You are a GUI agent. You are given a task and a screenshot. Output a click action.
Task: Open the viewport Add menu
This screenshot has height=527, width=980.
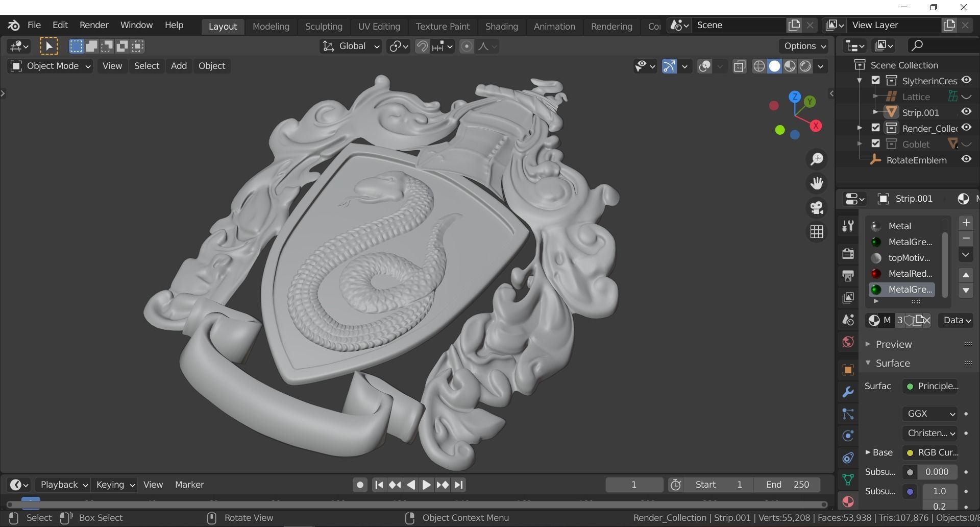(x=179, y=66)
